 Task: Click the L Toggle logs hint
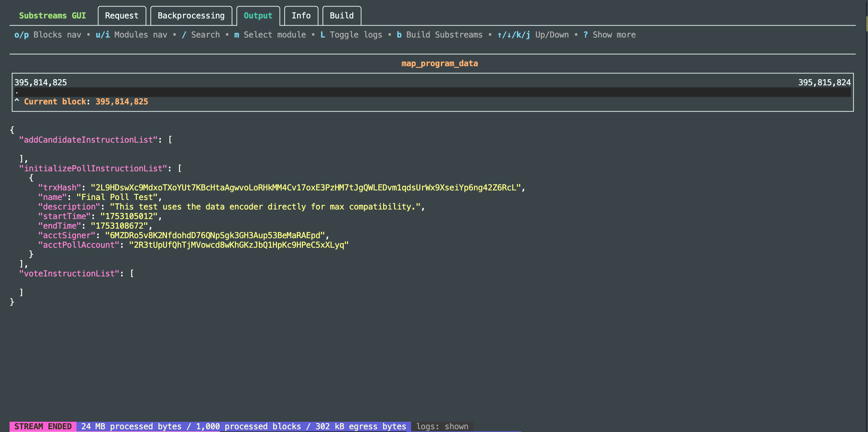(351, 35)
